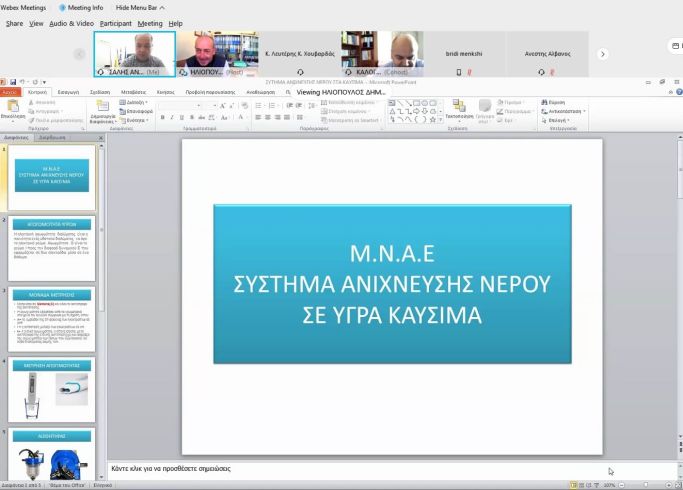The image size is (683, 490).
Task: Click next arrow in participant video strip
Action: pyautogui.click(x=602, y=54)
